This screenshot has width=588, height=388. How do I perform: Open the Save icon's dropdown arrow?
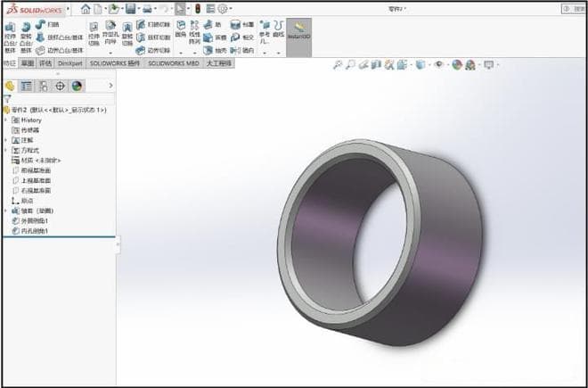pyautogui.click(x=139, y=9)
